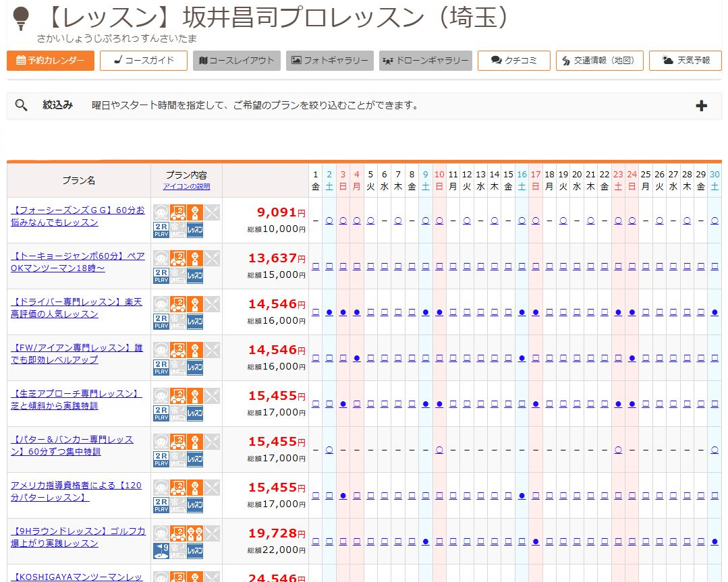Click the 2R PLAY badge on the first plan

tap(161, 230)
